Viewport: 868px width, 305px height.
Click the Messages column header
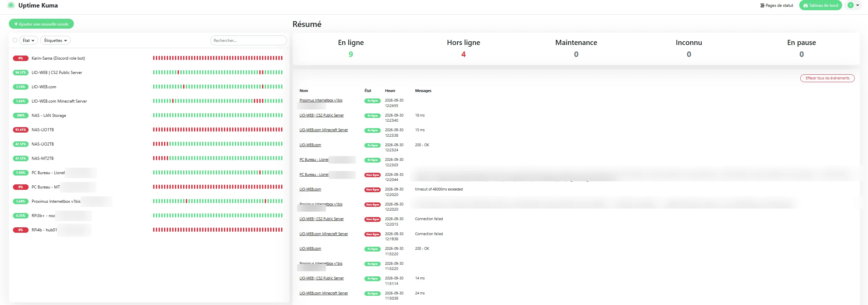(x=423, y=91)
